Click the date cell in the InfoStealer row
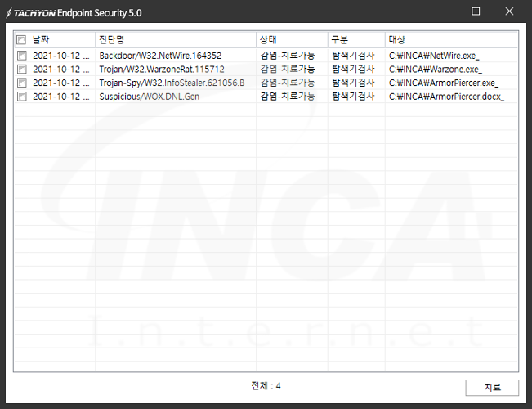Image resolution: width=532 pixels, height=409 pixels. (61, 83)
